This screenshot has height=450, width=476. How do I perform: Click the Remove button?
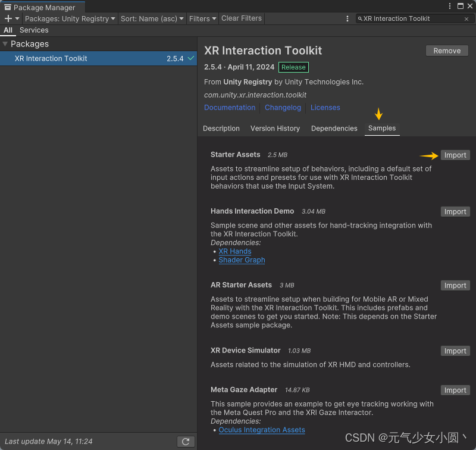tap(447, 51)
